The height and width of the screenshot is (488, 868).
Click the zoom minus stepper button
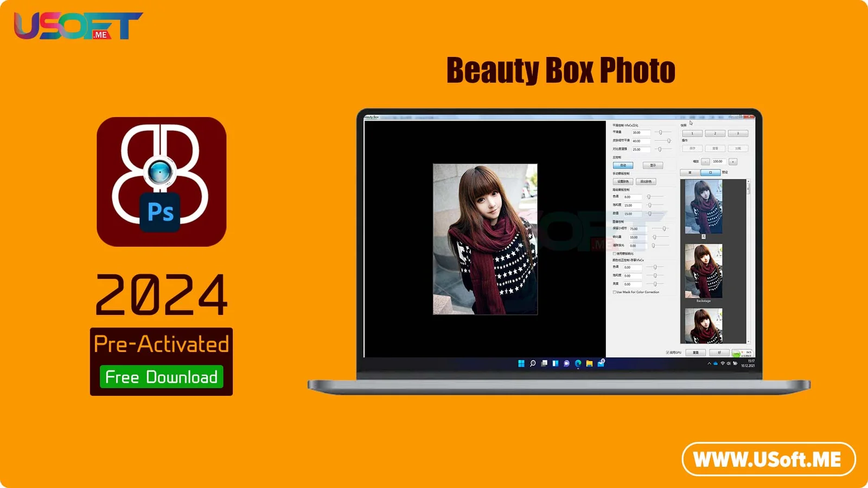pos(705,162)
